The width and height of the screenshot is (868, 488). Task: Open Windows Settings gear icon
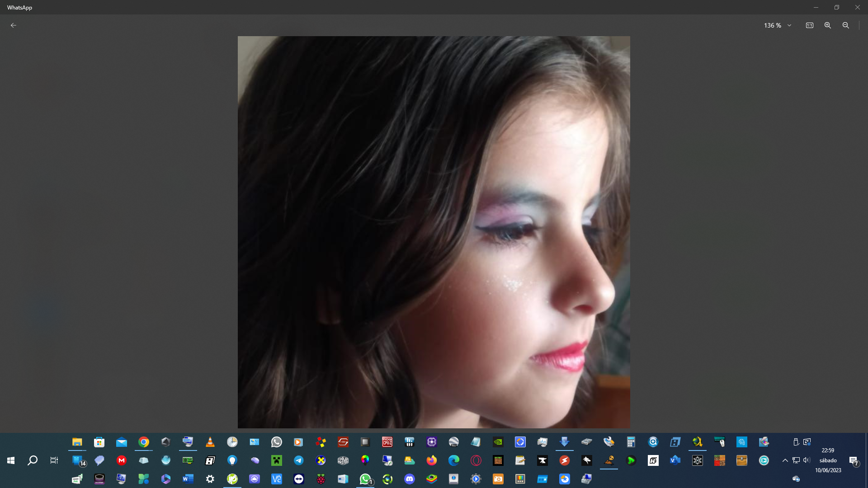pos(210,479)
